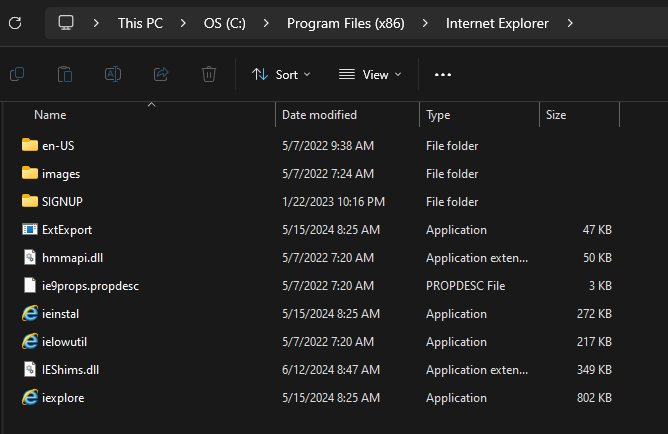The image size is (668, 434).
Task: Expand chevron after the PC icon
Action: pyautogui.click(x=96, y=23)
